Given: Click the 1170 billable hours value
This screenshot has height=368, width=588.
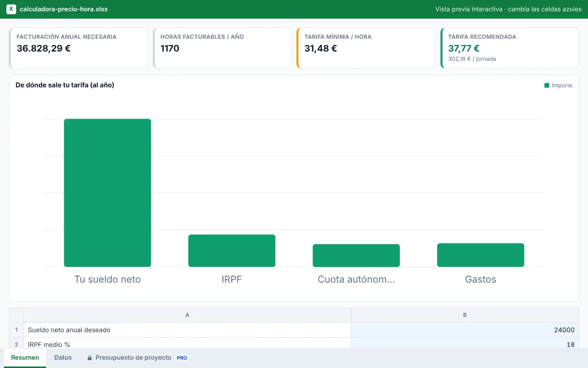Looking at the screenshot, I should 170,48.
